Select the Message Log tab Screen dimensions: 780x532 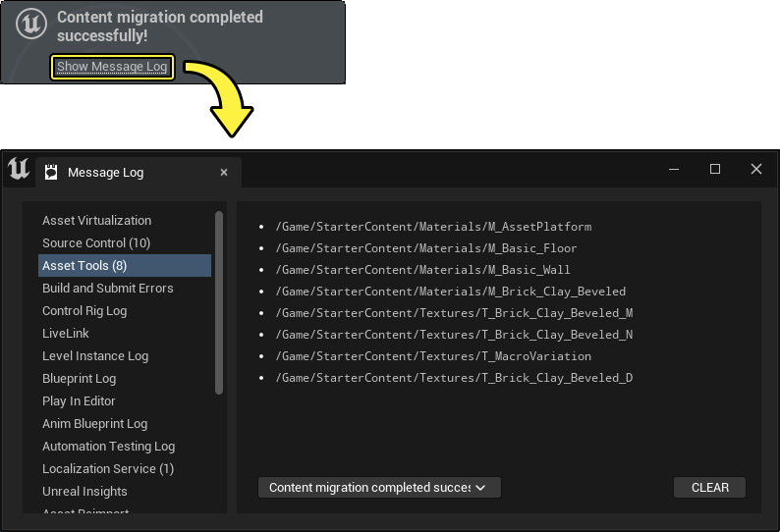tap(106, 173)
